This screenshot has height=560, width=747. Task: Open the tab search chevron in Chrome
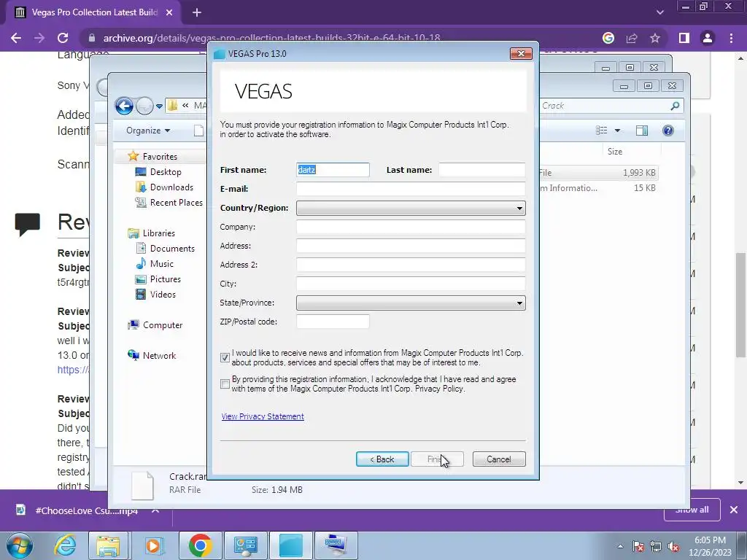[659, 12]
